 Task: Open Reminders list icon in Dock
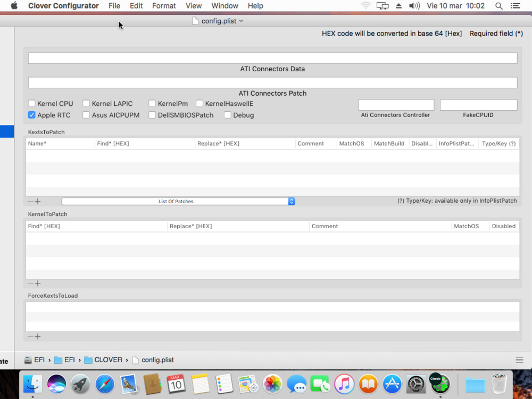225,384
